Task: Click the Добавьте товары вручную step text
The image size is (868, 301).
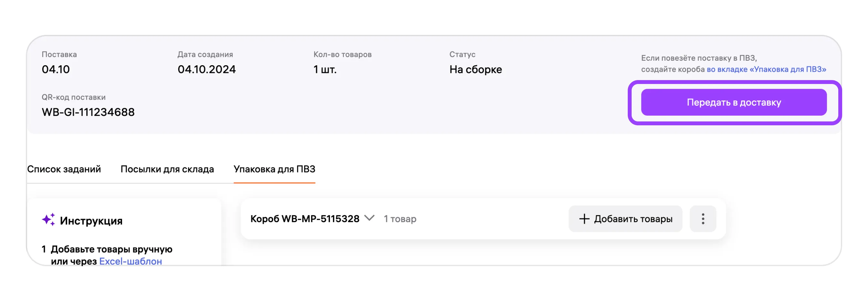Action: tap(111, 249)
